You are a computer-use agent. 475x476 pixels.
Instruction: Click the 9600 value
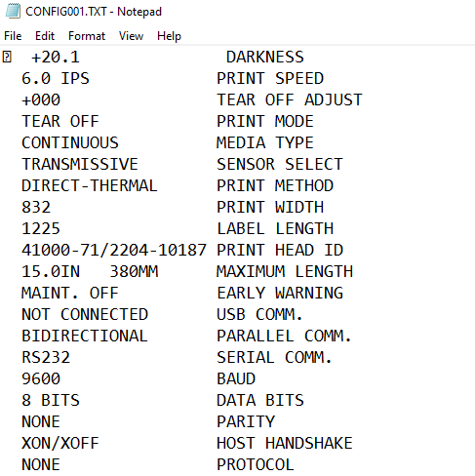[x=41, y=379]
